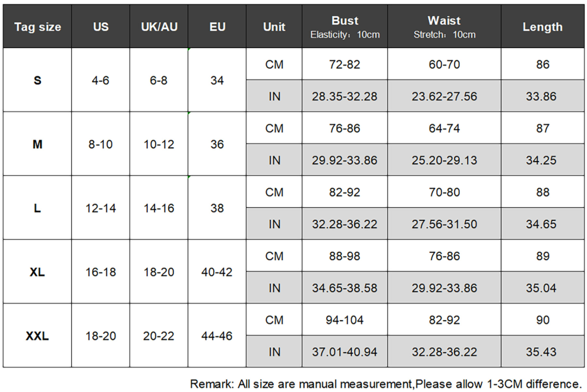587x392 pixels.
Task: Click waist value 64-74 for size M
Action: tap(444, 128)
